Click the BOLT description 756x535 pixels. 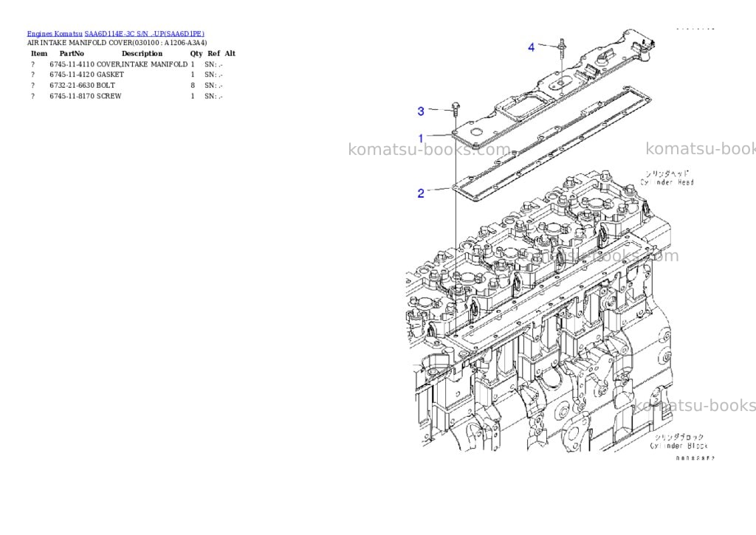pyautogui.click(x=106, y=86)
